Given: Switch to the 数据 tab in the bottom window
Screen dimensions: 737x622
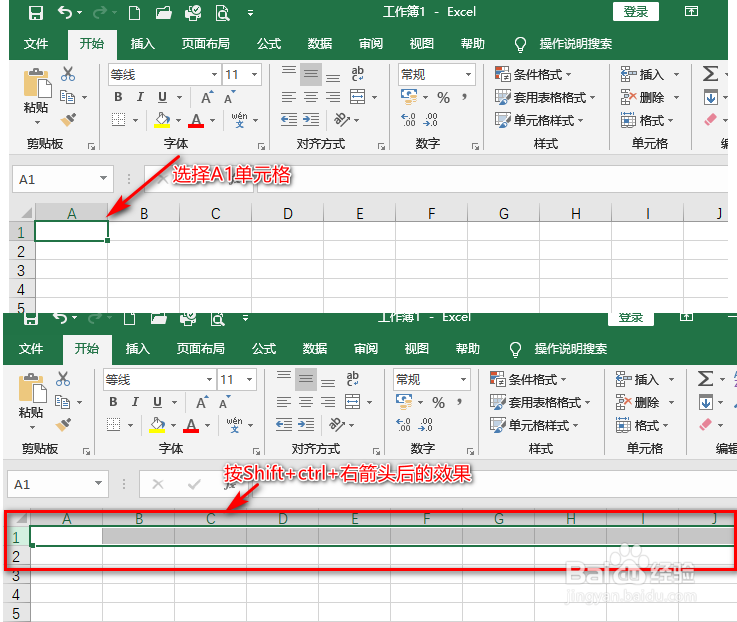Looking at the screenshot, I should pyautogui.click(x=315, y=349).
